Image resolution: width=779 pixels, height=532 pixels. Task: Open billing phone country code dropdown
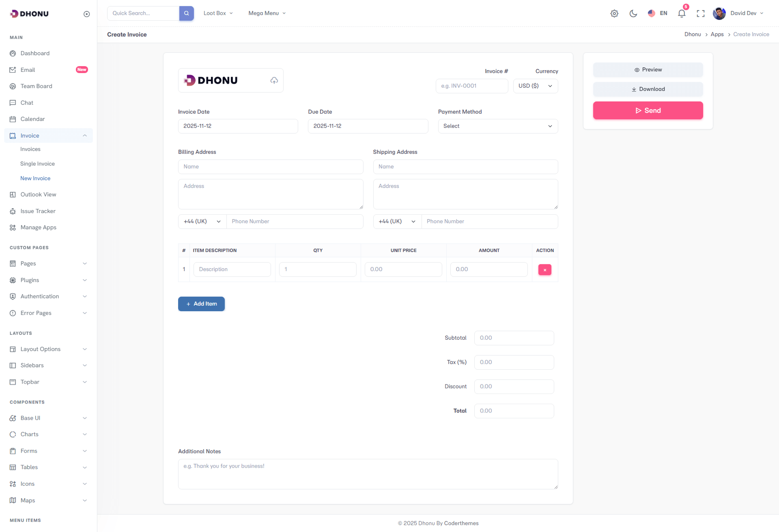(x=202, y=222)
